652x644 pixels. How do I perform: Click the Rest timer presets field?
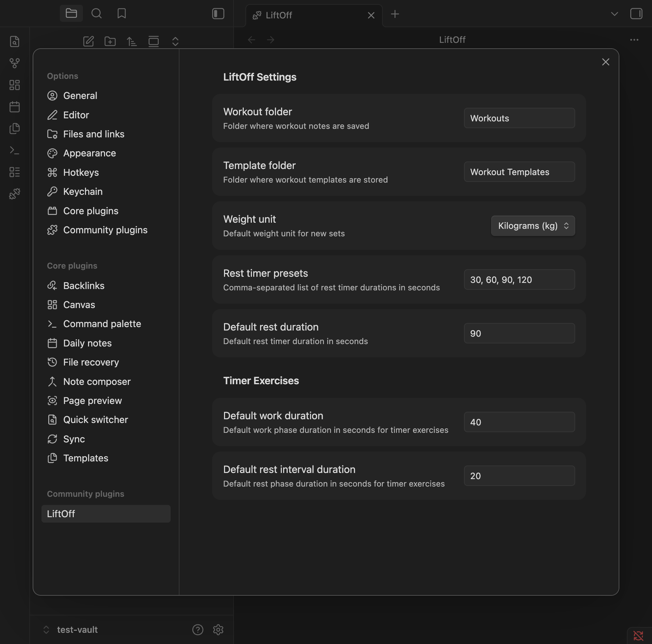pyautogui.click(x=519, y=280)
